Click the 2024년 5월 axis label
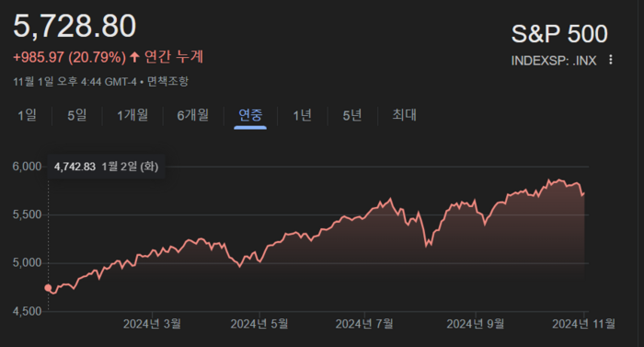This screenshot has height=347, width=644. (259, 324)
